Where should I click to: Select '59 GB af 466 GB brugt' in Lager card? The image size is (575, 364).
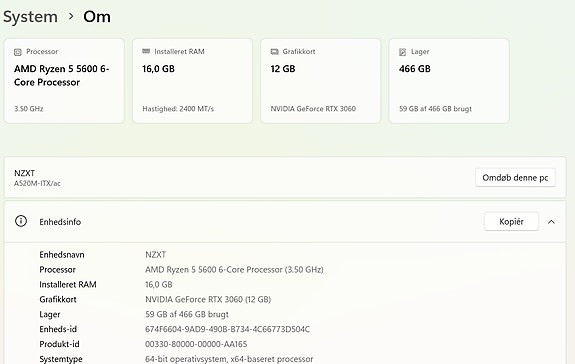[x=435, y=109]
